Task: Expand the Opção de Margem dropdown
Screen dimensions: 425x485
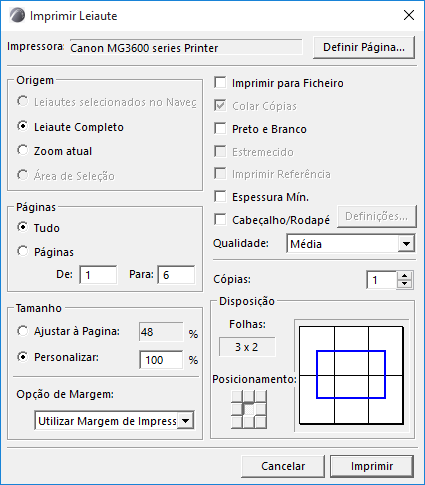Action: tap(114, 421)
